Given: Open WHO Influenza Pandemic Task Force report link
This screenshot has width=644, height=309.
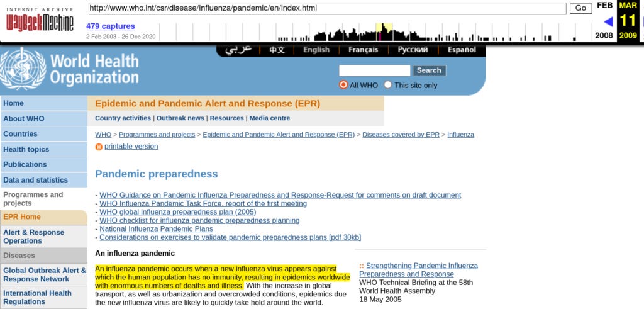Looking at the screenshot, I should (x=203, y=203).
